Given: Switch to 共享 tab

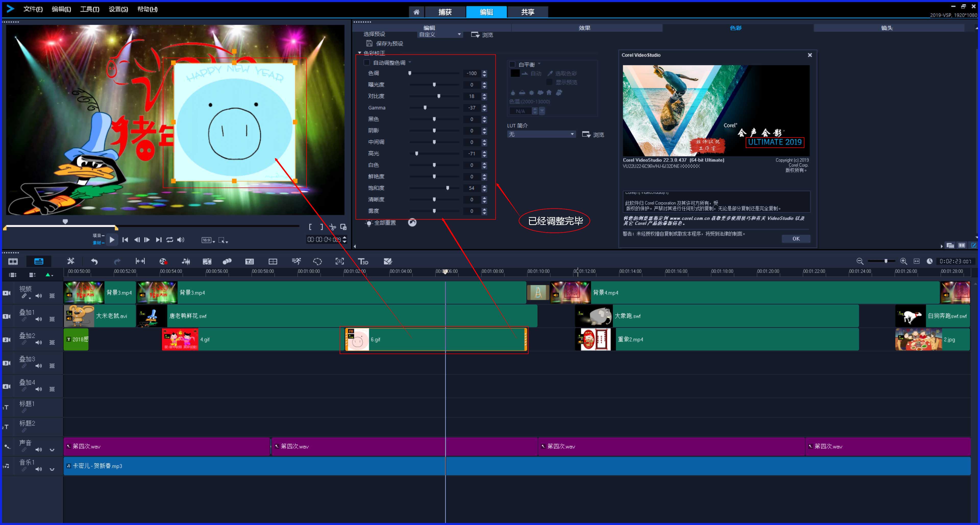Looking at the screenshot, I should [528, 12].
